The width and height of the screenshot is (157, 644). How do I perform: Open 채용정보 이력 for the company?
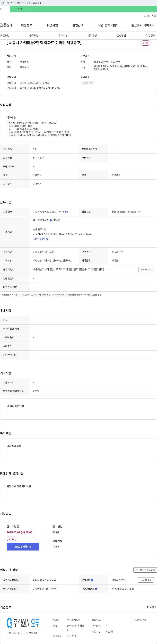(x=140, y=620)
